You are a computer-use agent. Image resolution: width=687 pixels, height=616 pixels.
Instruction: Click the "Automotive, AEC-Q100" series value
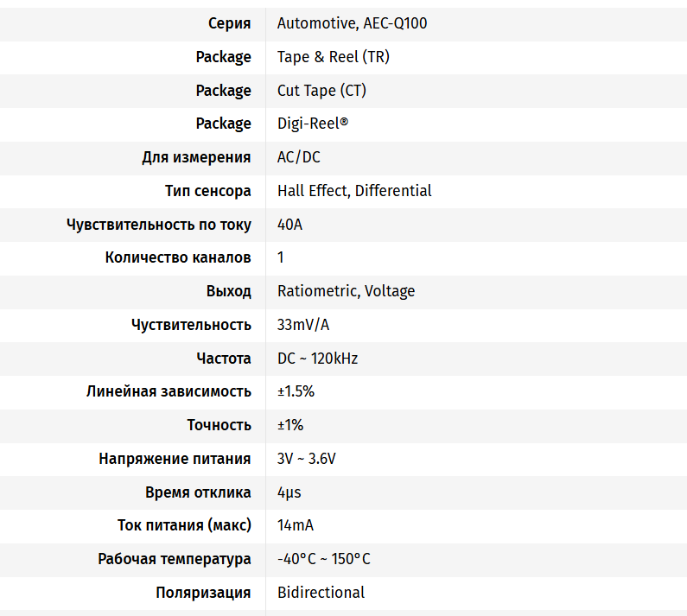pos(352,23)
